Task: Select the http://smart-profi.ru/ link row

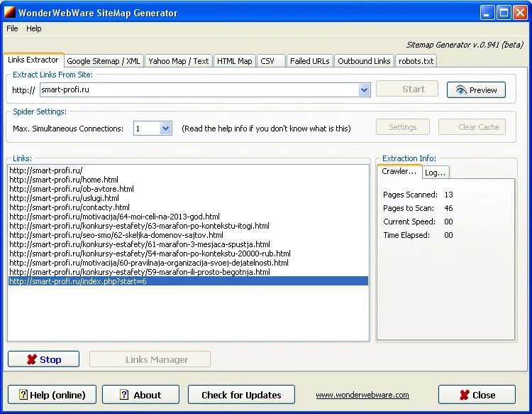Action: 188,170
